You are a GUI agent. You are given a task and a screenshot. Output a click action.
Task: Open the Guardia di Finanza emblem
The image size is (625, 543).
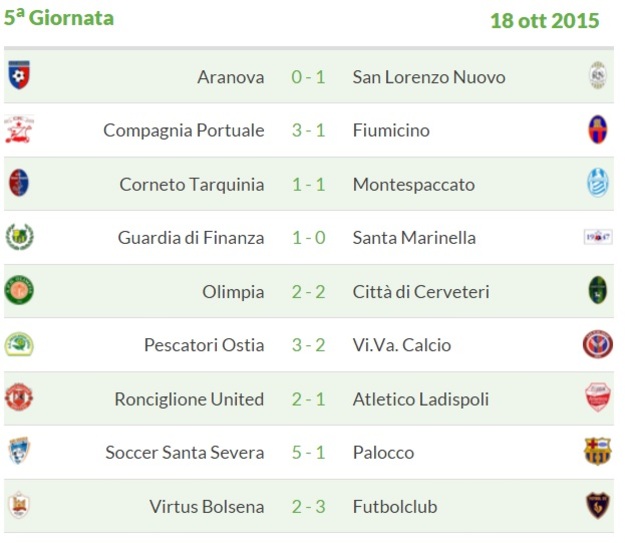(x=20, y=237)
